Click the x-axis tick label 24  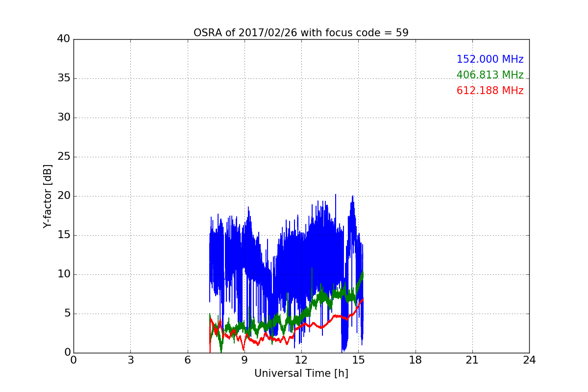coord(529,360)
